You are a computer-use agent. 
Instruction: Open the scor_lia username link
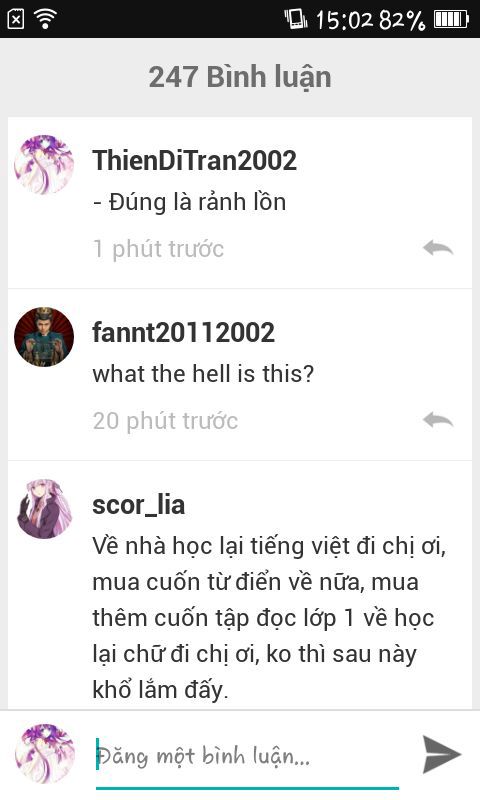(138, 505)
